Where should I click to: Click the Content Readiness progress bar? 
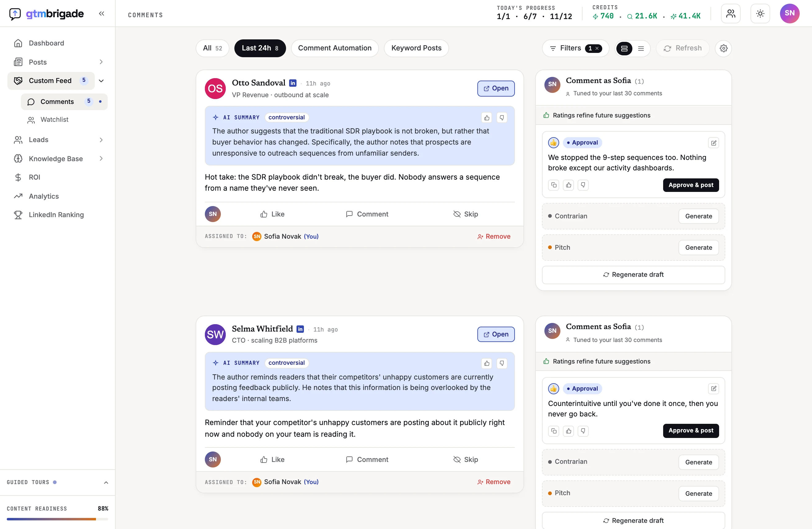pyautogui.click(x=57, y=519)
